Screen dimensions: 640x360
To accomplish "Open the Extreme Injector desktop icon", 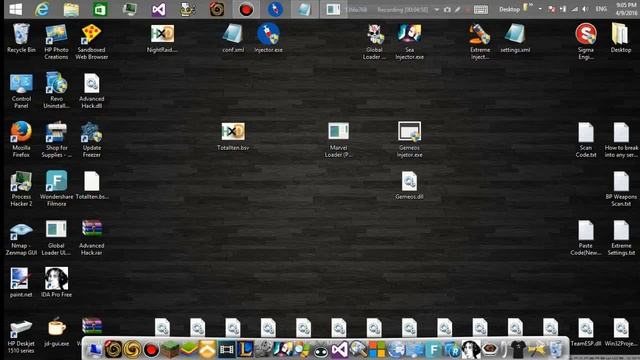I will pyautogui.click(x=480, y=42).
